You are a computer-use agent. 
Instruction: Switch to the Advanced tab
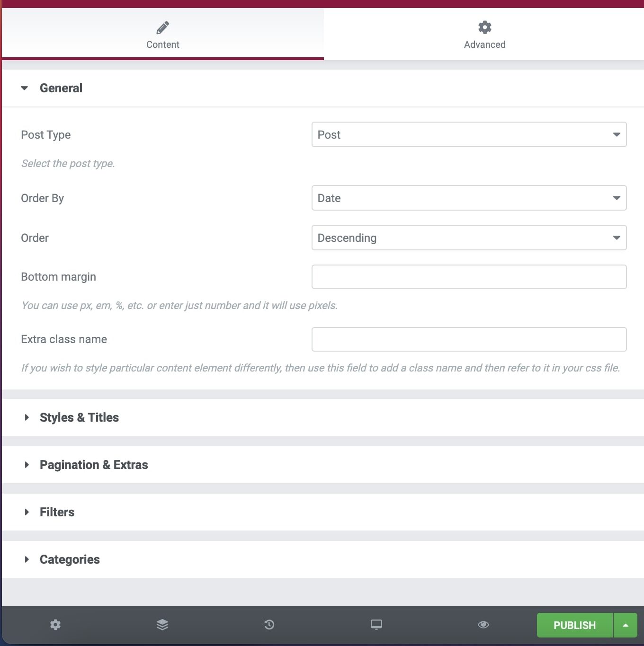(484, 34)
